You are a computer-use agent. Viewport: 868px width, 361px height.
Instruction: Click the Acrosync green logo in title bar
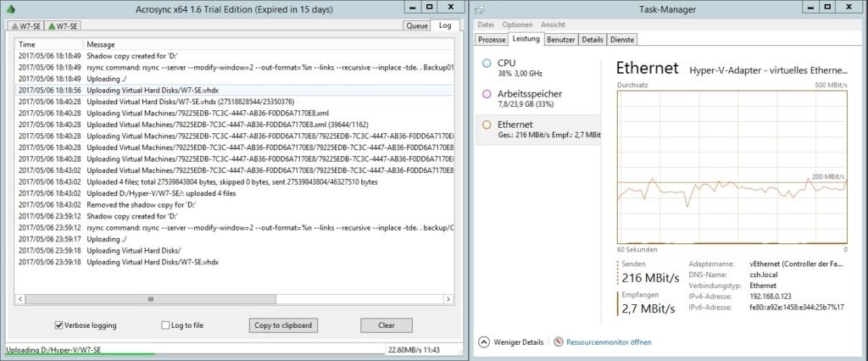pos(9,8)
